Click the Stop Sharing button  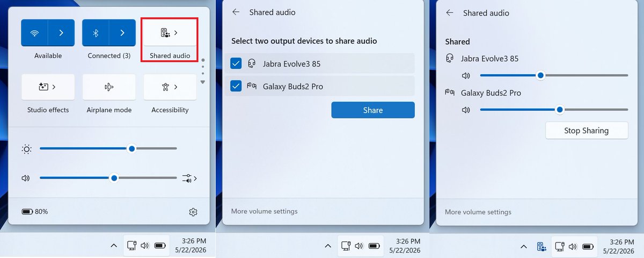coord(587,131)
